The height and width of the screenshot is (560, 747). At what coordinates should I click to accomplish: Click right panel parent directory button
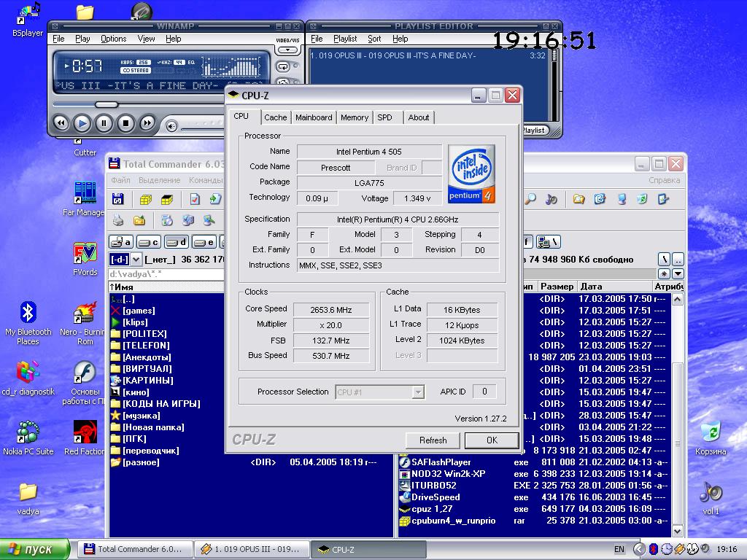(x=678, y=260)
